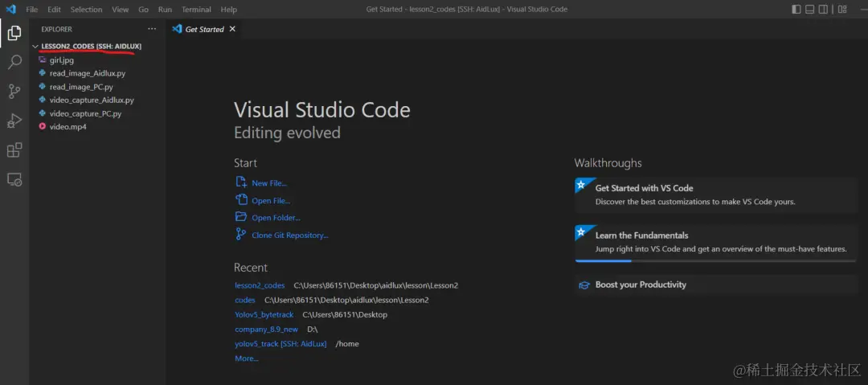Open recent codes folder link

click(244, 301)
